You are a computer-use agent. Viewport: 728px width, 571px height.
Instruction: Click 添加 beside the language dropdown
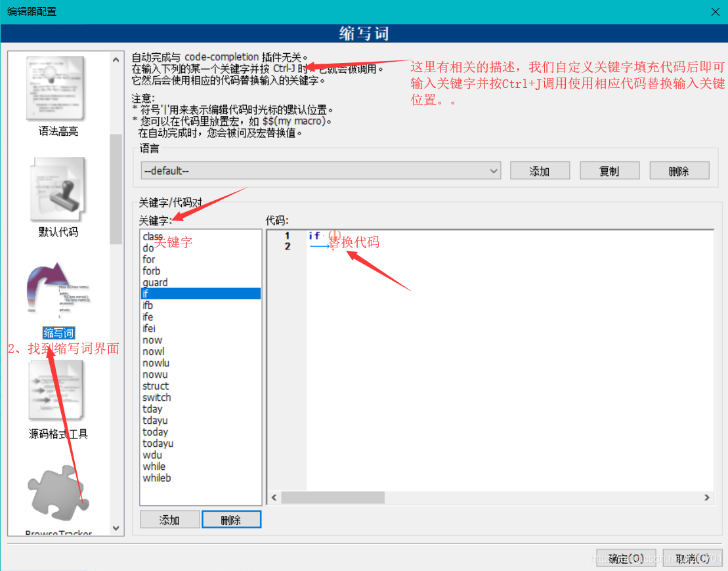tap(540, 170)
